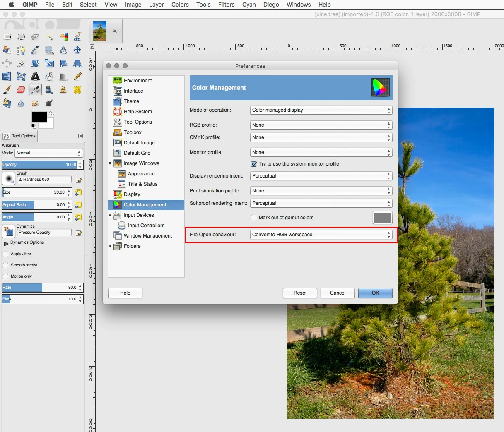
Task: Select the Blend gradient tool
Action: pos(63,77)
